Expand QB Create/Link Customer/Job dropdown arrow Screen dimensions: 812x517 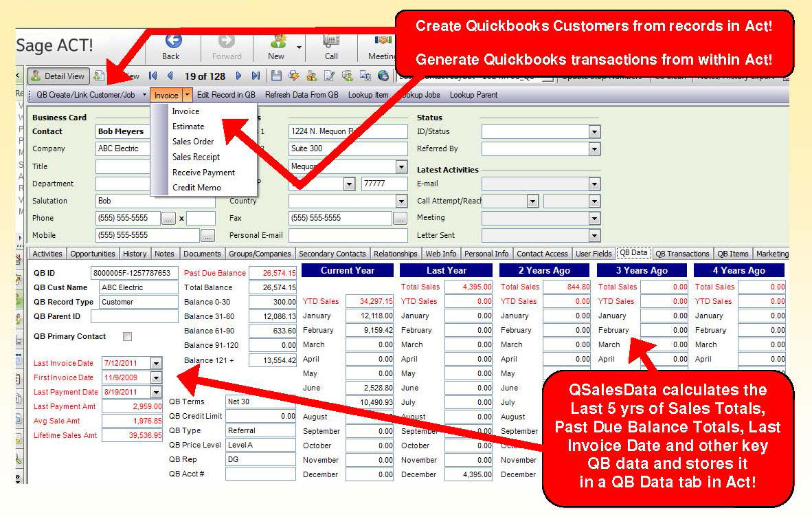coord(144,95)
